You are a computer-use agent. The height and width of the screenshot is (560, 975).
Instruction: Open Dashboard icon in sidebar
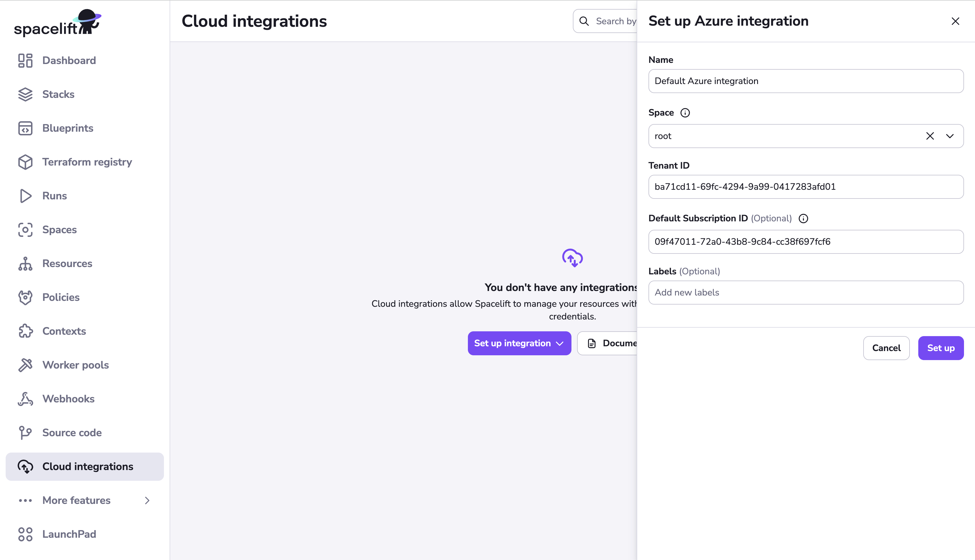25,60
